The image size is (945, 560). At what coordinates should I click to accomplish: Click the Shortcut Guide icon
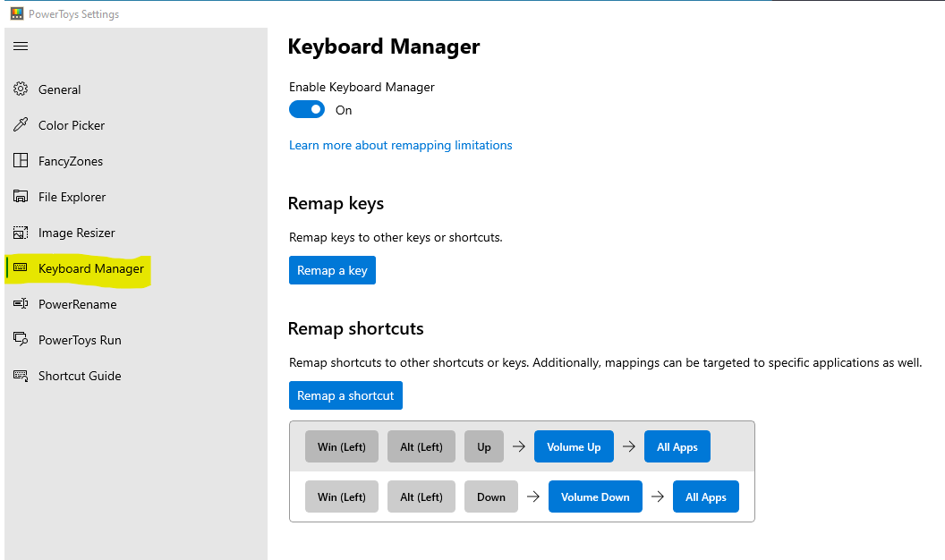coord(21,376)
